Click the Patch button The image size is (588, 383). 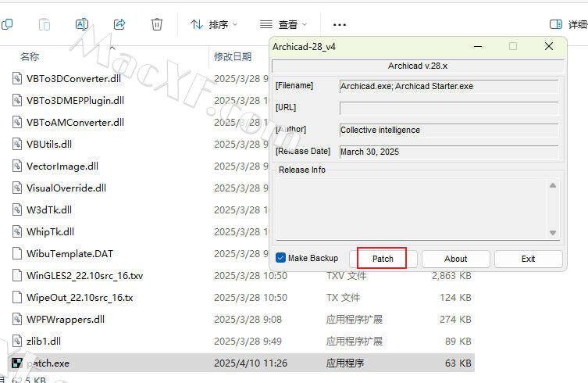click(x=383, y=259)
